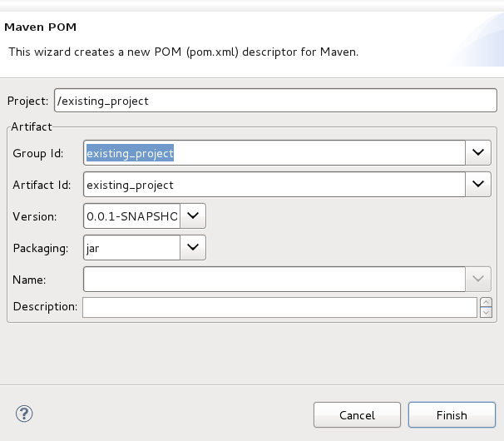
Task: Click the Packaging: label
Action: click(41, 248)
